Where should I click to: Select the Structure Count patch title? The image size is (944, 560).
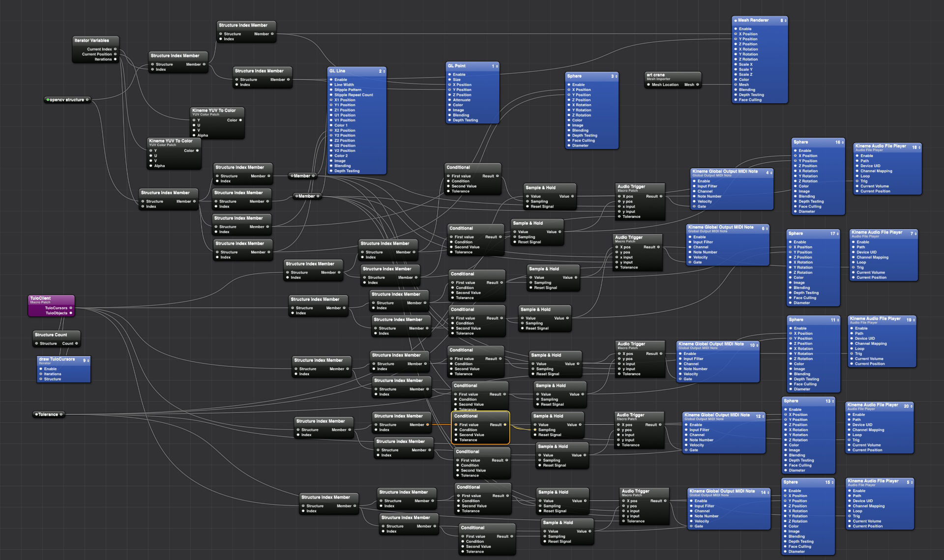point(51,335)
